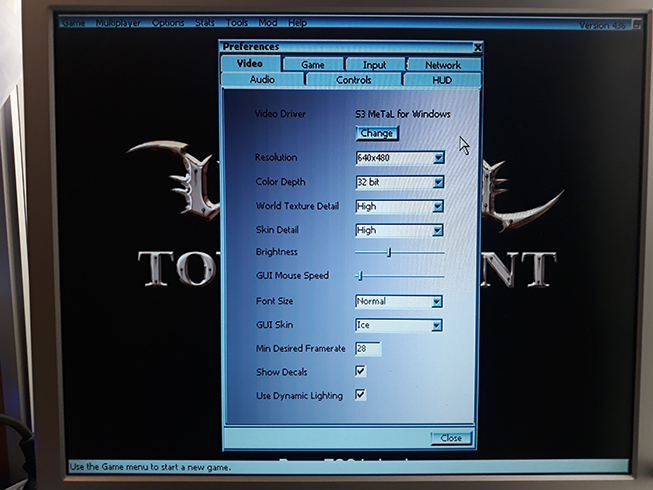Expand the Resolution dropdown
This screenshot has height=490, width=653.
coord(439,158)
